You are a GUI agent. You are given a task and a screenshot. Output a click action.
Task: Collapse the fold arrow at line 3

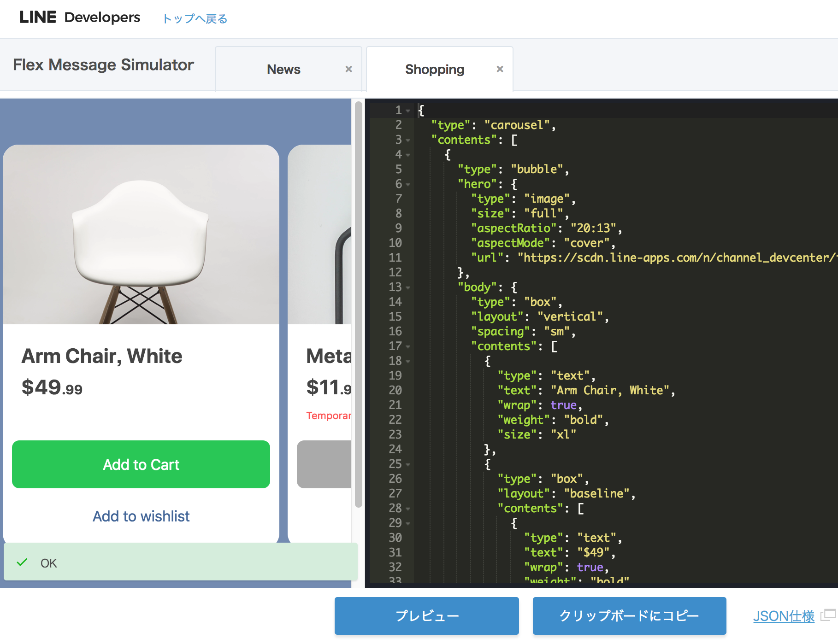tap(408, 140)
